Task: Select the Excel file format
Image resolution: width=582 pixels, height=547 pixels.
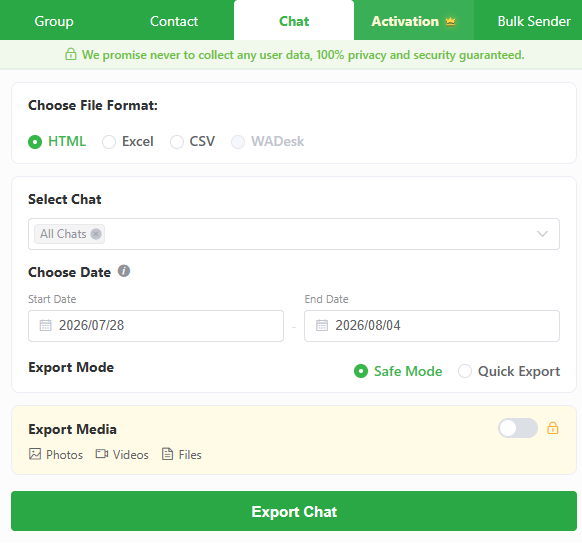Action: tap(128, 142)
